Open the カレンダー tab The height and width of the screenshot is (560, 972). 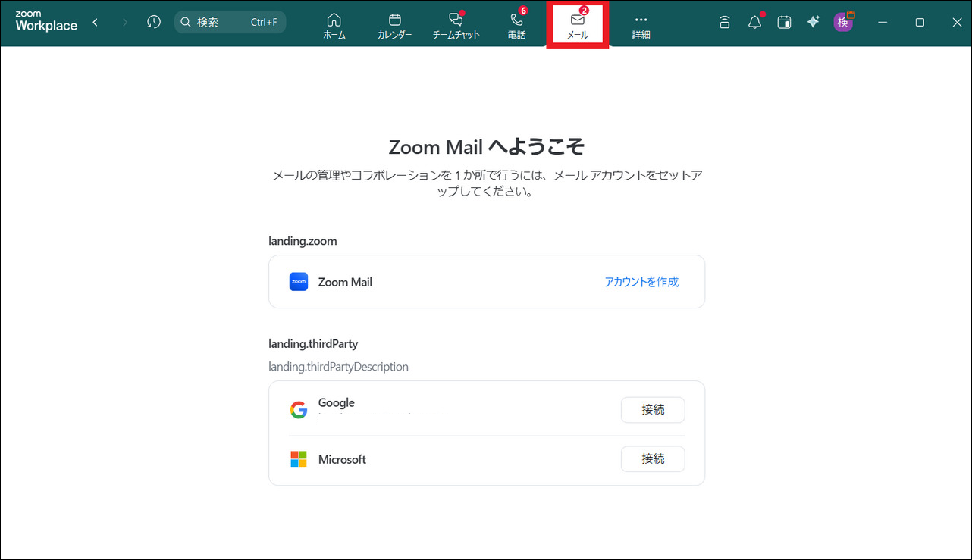(x=394, y=26)
